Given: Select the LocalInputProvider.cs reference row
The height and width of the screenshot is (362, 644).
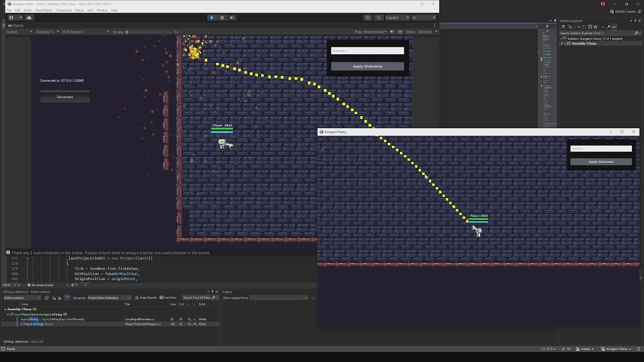Looking at the screenshot, I should point(111,319).
